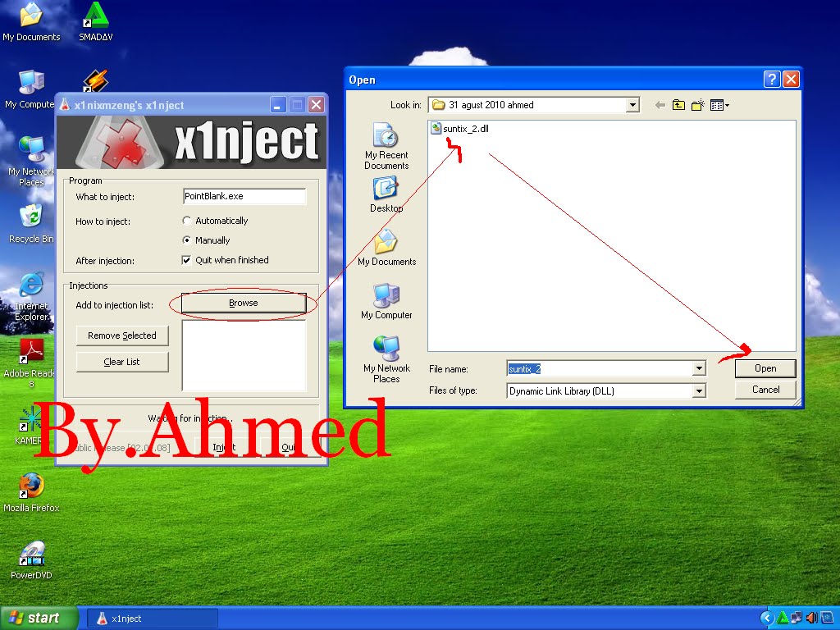This screenshot has width=840, height=630.
Task: Click What to inject input field
Action: (x=244, y=196)
